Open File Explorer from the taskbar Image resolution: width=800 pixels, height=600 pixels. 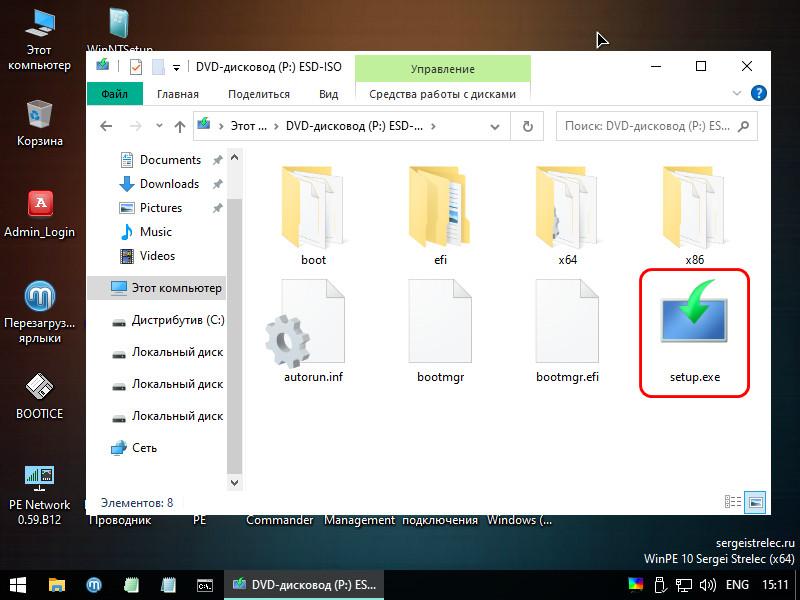point(57,585)
